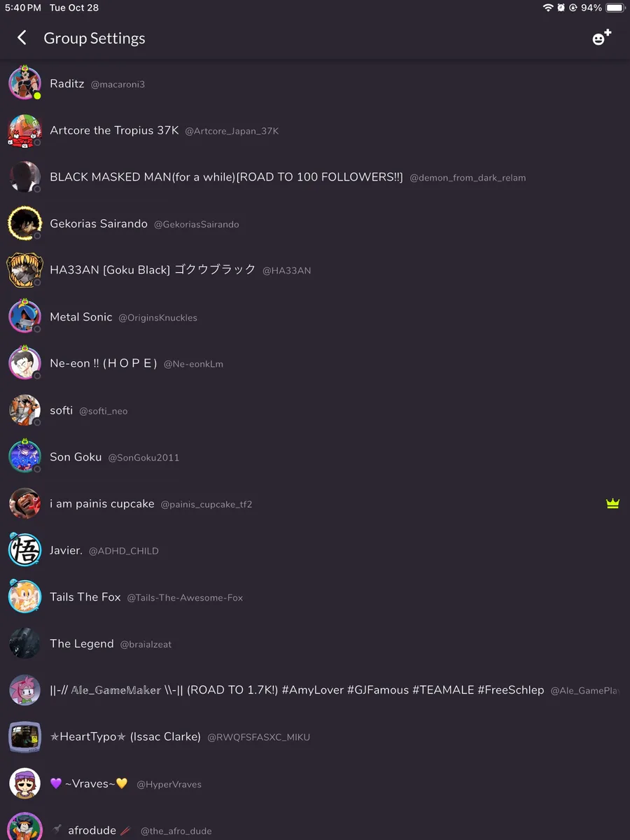
Task: Open Artcore the Tropius 37K avatar
Action: coord(24,131)
